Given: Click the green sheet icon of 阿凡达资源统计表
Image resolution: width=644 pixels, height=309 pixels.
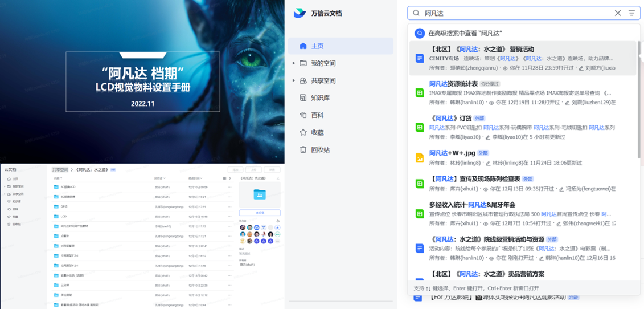Looking at the screenshot, I should coord(419,93).
